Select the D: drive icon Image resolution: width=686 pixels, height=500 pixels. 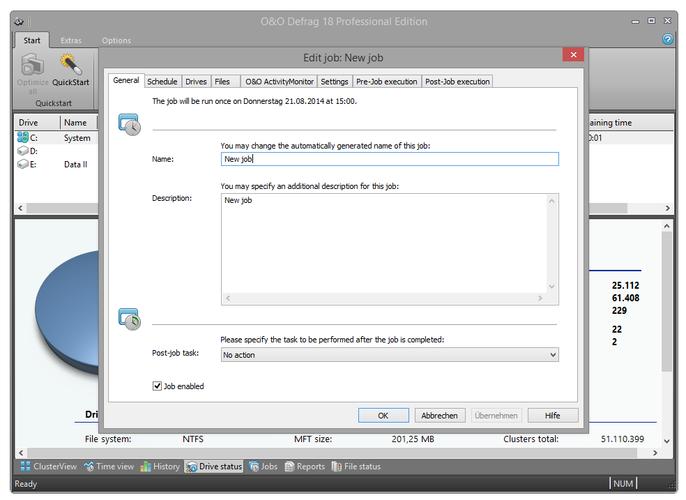pos(23,151)
